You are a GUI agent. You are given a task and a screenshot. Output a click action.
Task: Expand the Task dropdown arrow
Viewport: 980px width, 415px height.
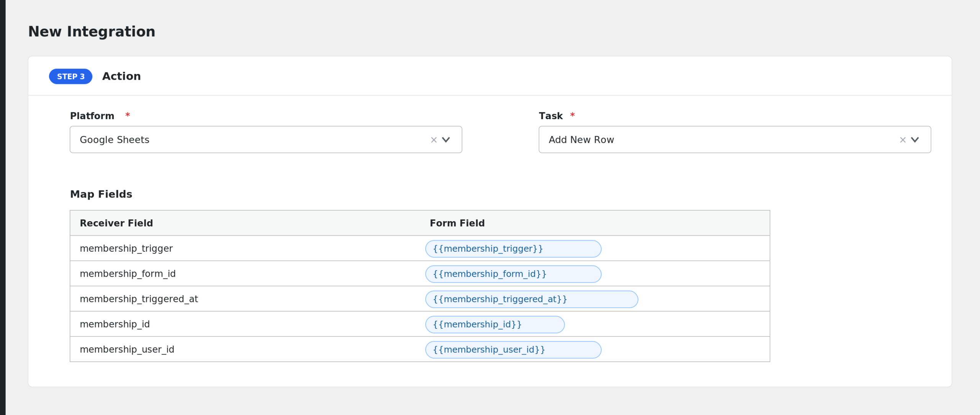[x=915, y=140]
